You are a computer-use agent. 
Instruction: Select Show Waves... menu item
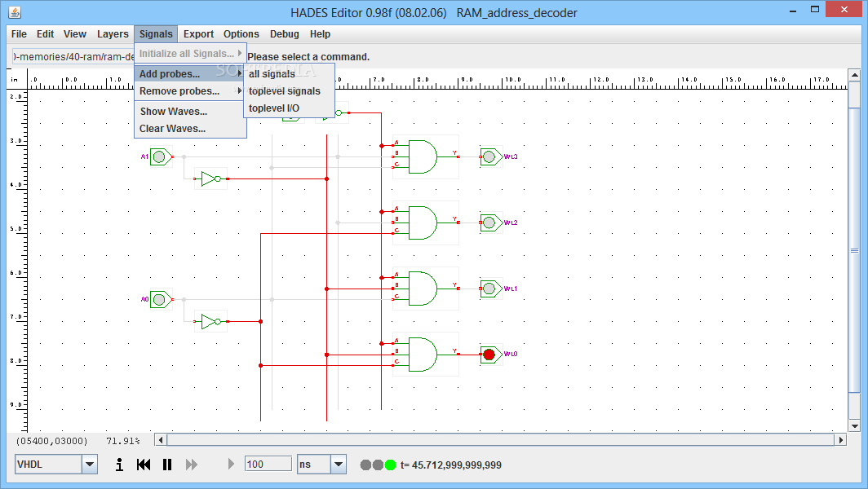[x=190, y=111]
